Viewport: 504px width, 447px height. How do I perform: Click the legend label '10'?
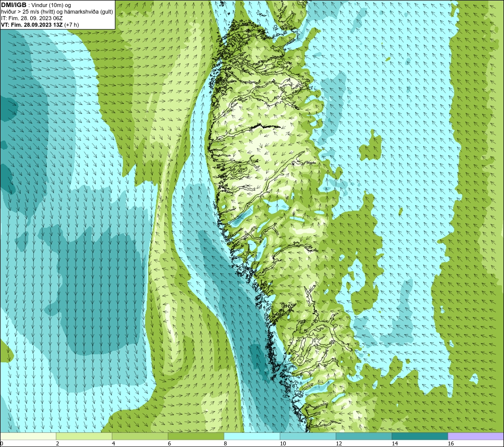(x=283, y=444)
